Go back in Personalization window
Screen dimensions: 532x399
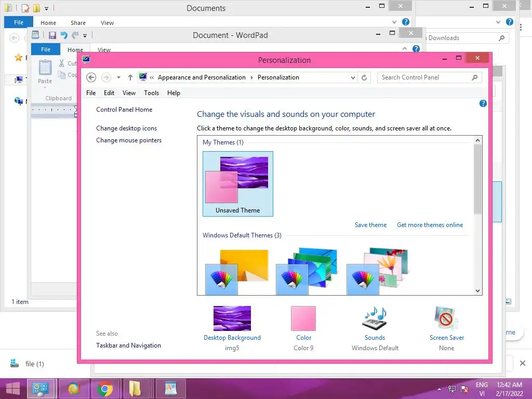91,77
